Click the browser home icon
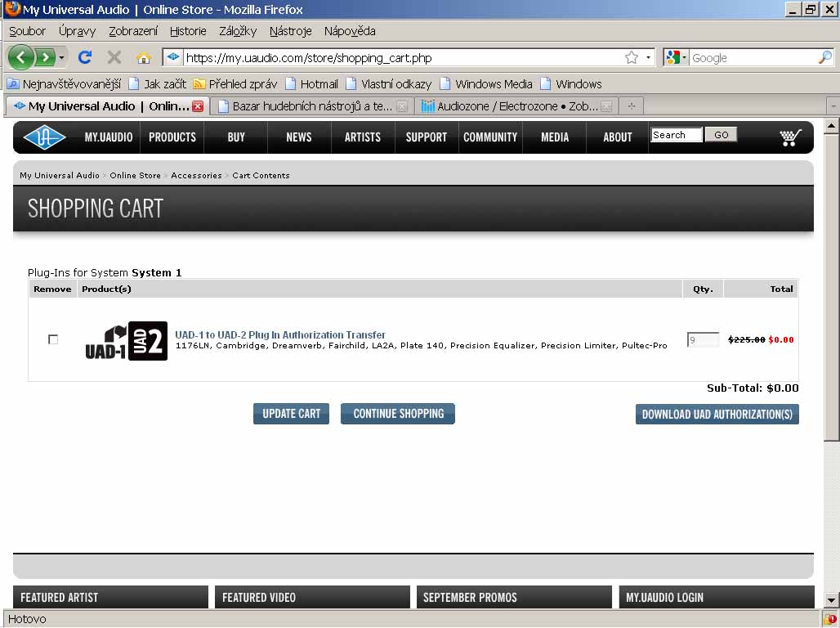The height and width of the screenshot is (628, 840). pos(144,57)
